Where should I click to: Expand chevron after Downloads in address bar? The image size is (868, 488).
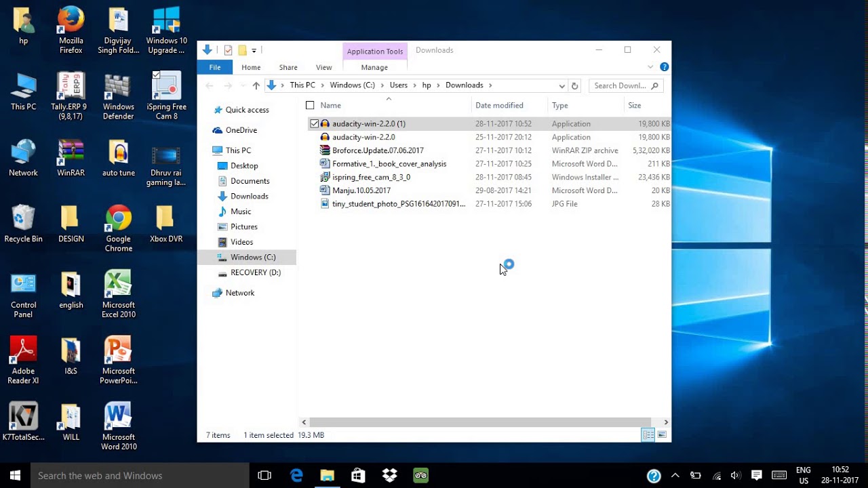[x=490, y=85]
